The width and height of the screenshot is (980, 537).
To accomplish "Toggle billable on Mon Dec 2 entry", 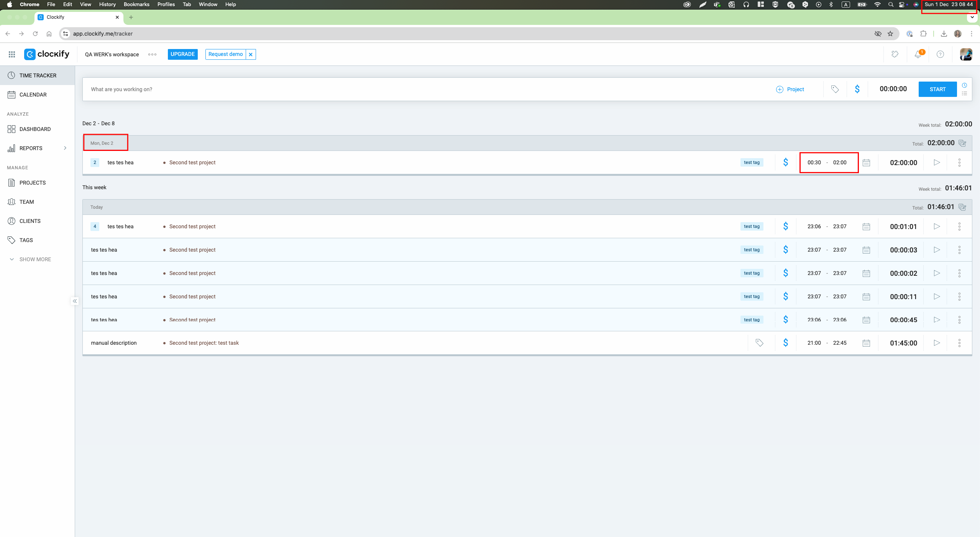I will point(786,162).
